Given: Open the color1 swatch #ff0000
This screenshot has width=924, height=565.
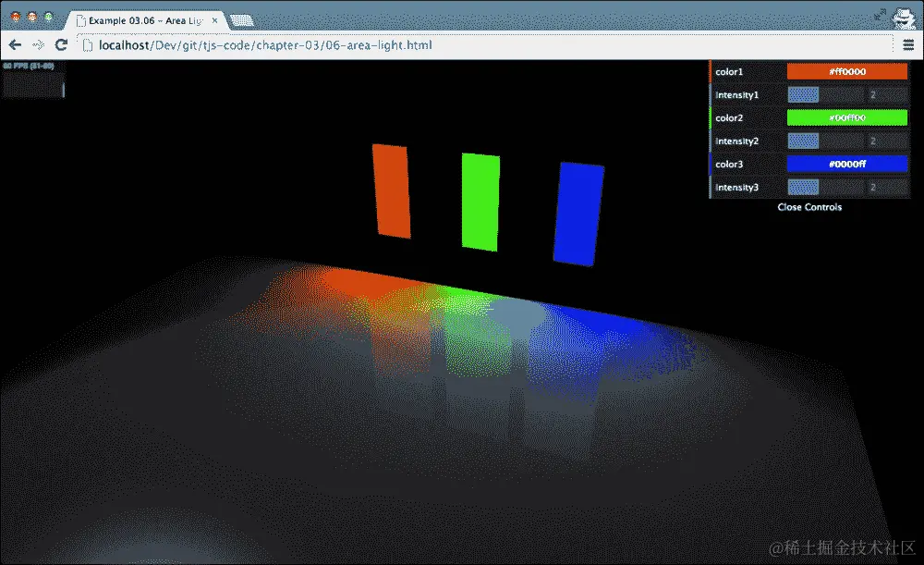Looking at the screenshot, I should tap(847, 71).
